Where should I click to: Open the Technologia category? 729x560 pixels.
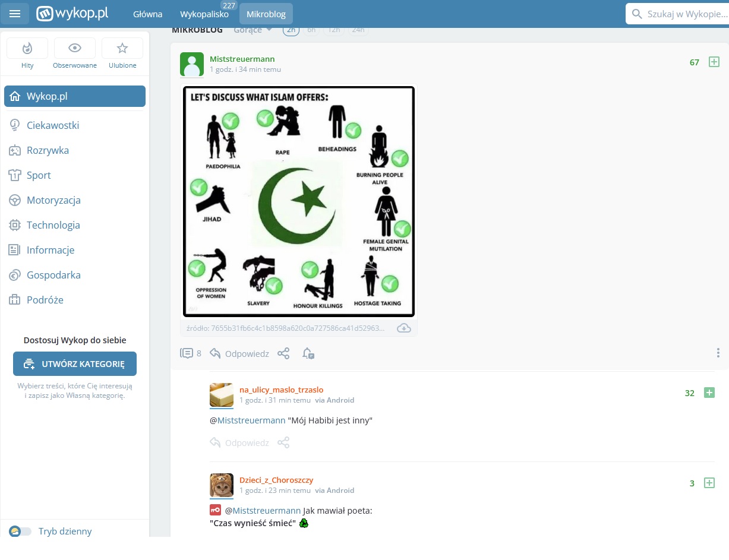[53, 225]
